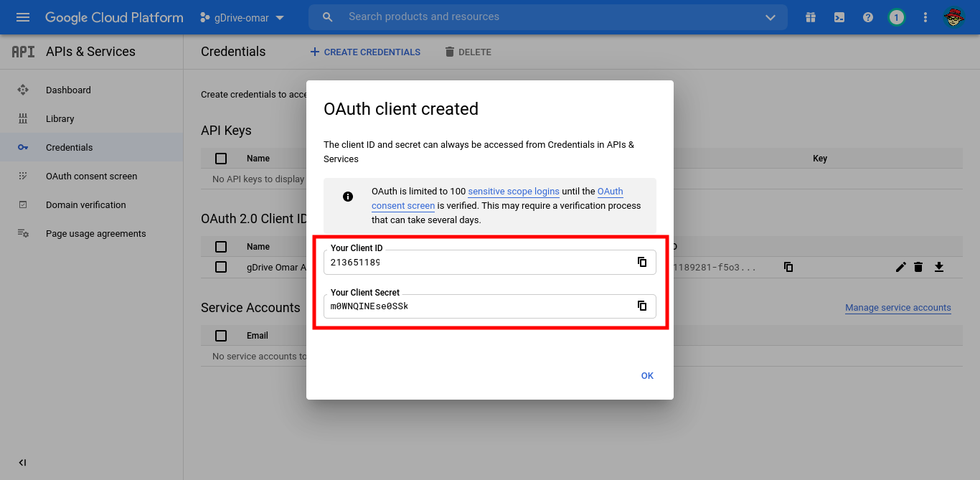Check the Email header checkbox under Service Accounts
Image resolution: width=980 pixels, height=480 pixels.
coord(220,335)
